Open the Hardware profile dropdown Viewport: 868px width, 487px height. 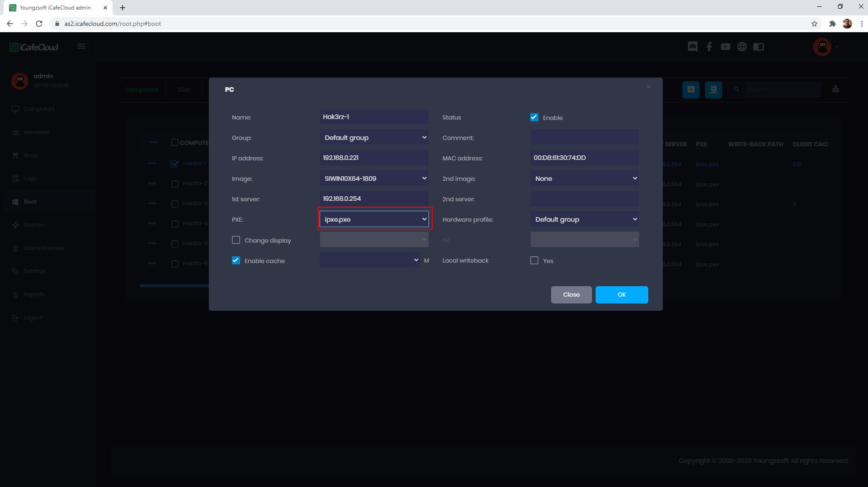click(585, 219)
